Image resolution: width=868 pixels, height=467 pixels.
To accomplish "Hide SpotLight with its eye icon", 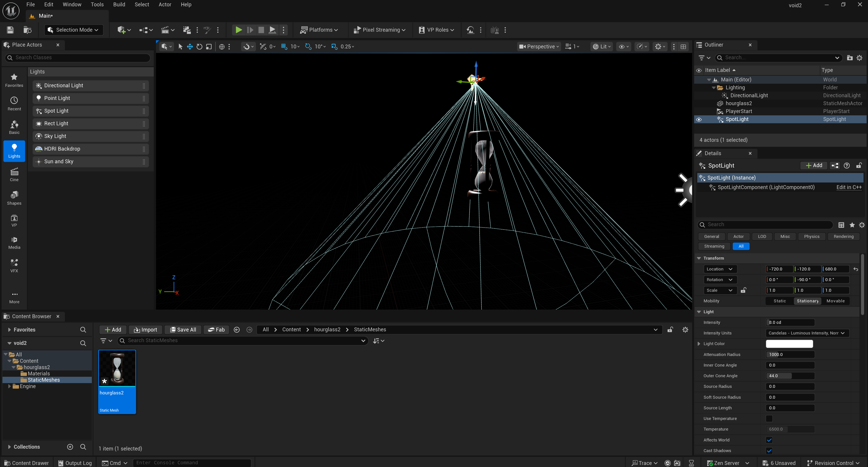I will pos(699,119).
